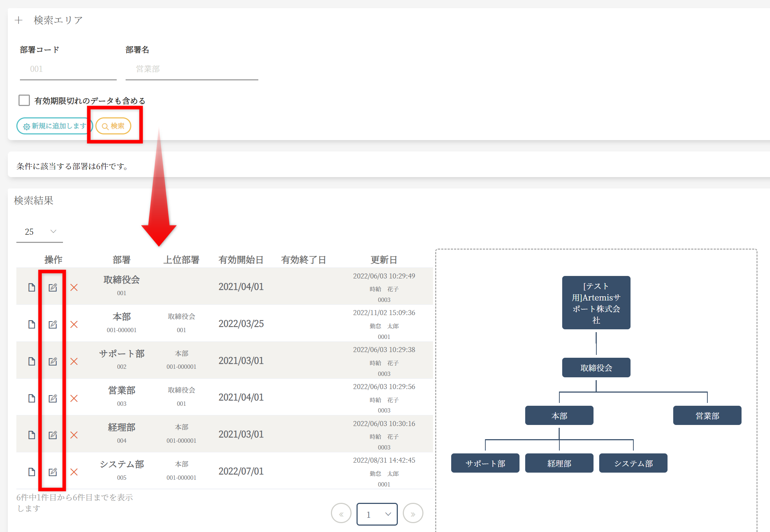
Task: Select 営業部 node in org chart
Action: pyautogui.click(x=707, y=415)
